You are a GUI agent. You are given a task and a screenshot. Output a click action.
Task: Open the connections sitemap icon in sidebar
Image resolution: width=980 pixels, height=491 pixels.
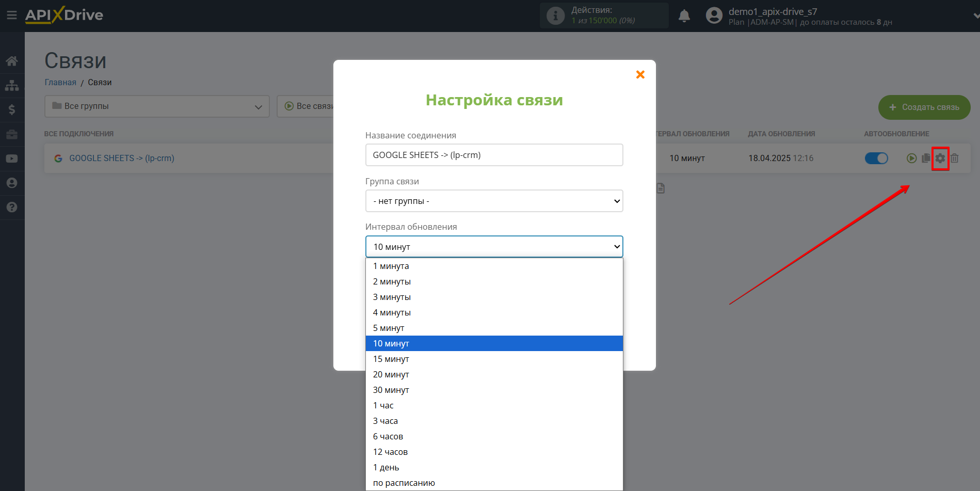coord(12,85)
